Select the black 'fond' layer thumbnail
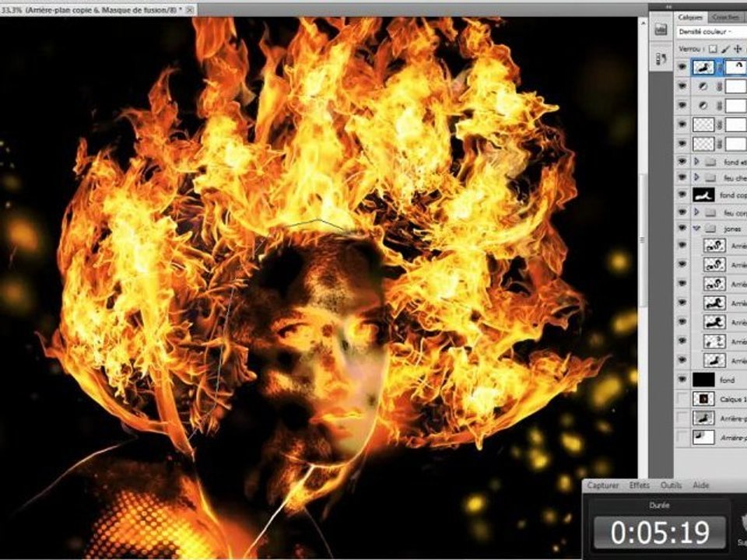 point(703,380)
